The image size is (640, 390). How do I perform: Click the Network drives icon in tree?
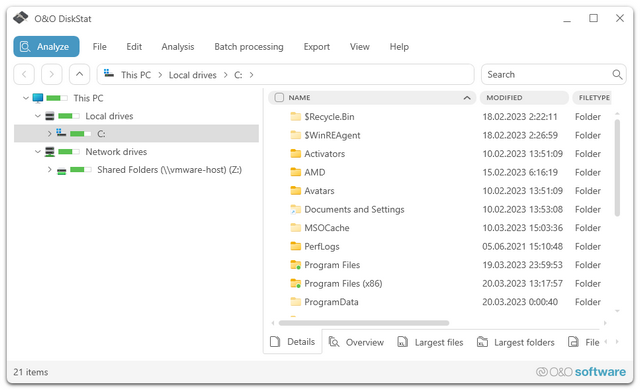tap(49, 152)
